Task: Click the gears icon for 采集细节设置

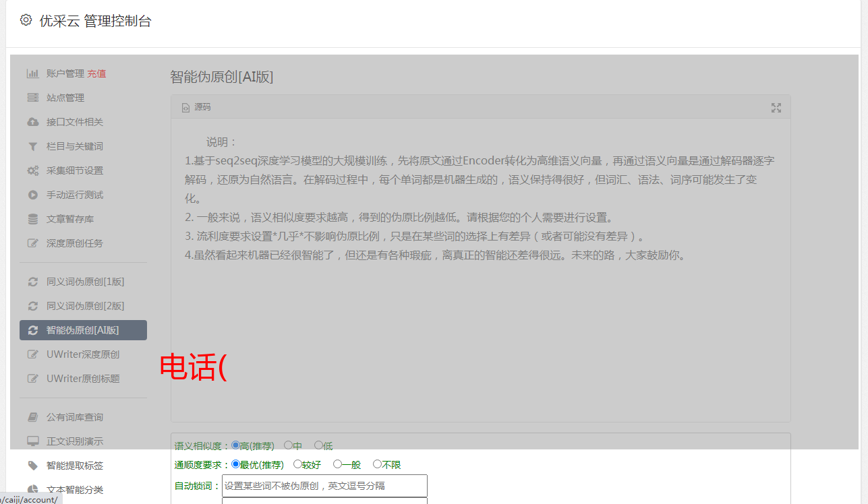Action: click(x=32, y=170)
